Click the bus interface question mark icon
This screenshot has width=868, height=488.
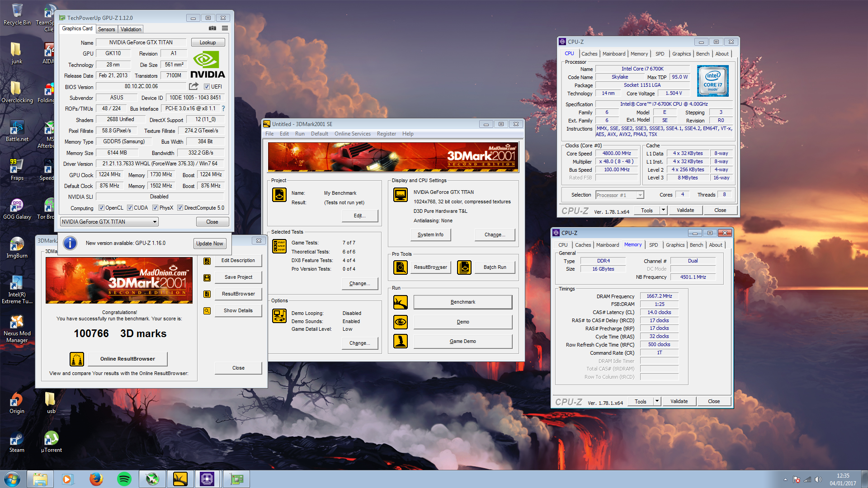click(x=223, y=108)
